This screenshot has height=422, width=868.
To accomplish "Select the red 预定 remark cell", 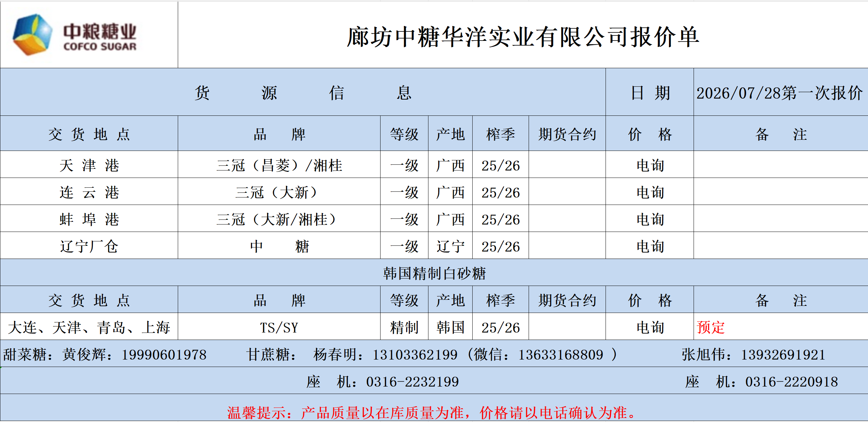I will (x=780, y=327).
